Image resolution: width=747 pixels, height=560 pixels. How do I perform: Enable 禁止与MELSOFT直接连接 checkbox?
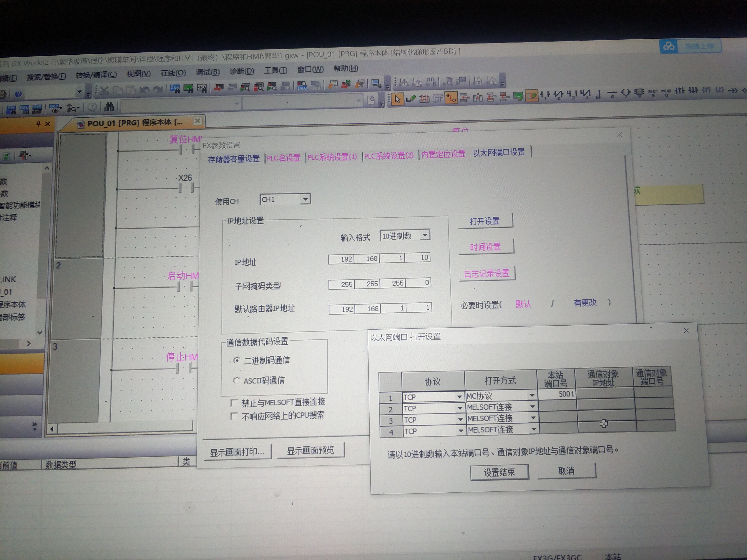pos(234,403)
